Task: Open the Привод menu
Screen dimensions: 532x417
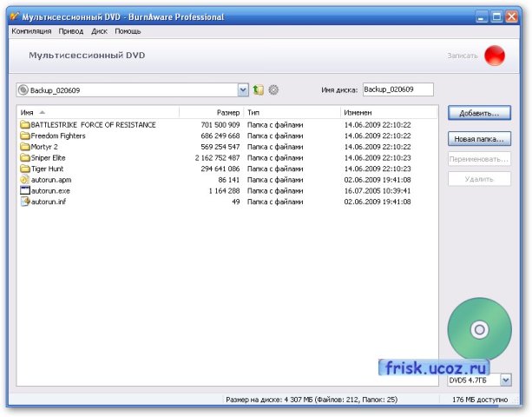Action: (x=71, y=31)
